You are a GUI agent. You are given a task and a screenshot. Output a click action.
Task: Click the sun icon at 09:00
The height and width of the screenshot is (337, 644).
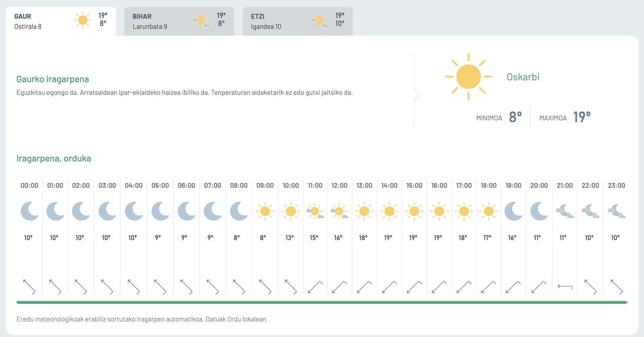265,211
